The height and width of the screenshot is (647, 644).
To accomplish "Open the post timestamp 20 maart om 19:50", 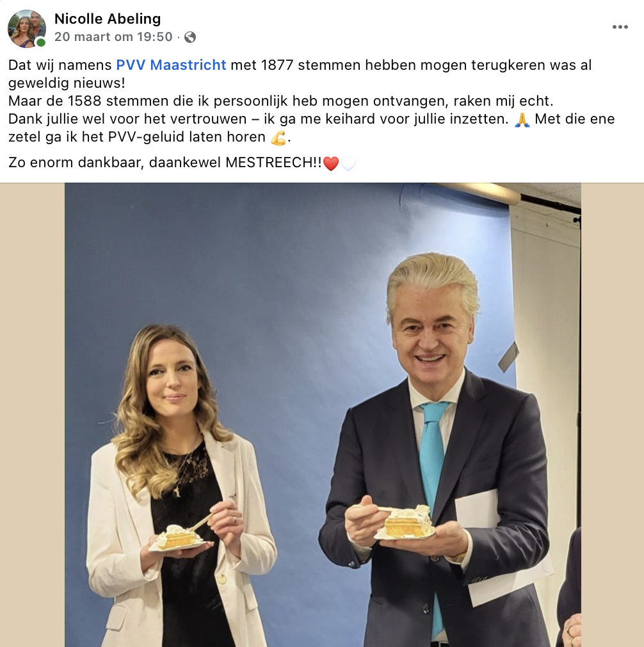I will 113,37.
